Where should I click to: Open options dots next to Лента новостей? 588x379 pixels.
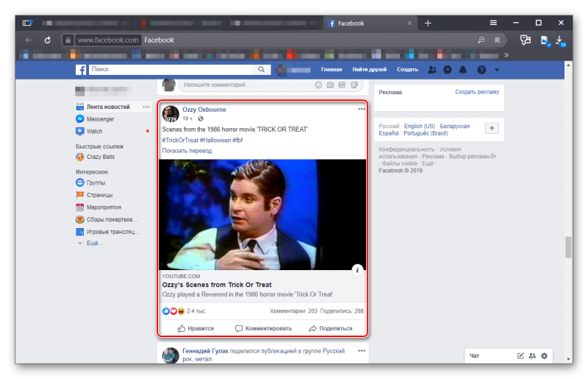(x=146, y=107)
